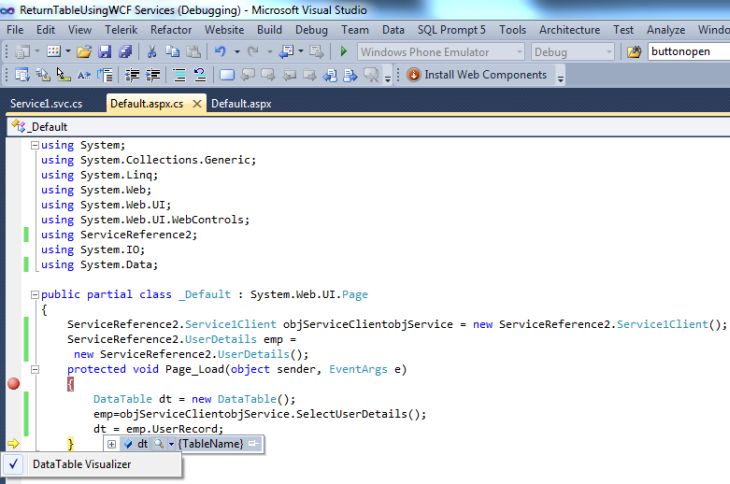Screen dimensions: 730x484
Task: Click the buttonopen search input field
Action: (689, 52)
